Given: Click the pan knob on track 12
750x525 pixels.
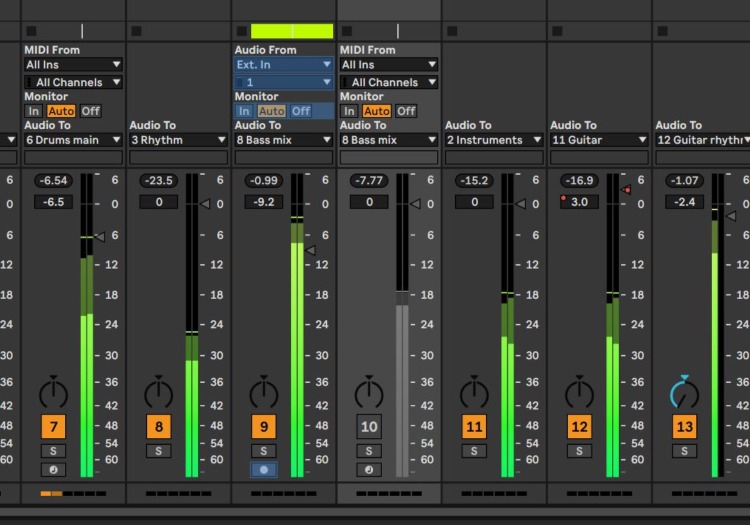Looking at the screenshot, I should coord(579,393).
